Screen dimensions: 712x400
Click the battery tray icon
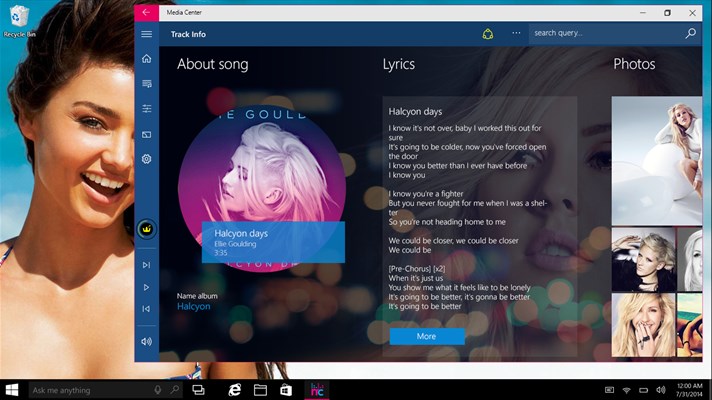[x=643, y=390]
